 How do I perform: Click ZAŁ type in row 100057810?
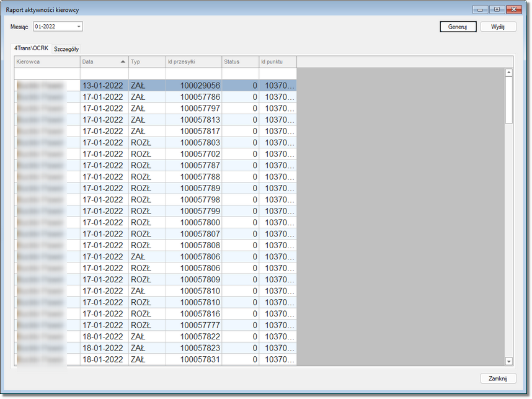tap(147, 291)
